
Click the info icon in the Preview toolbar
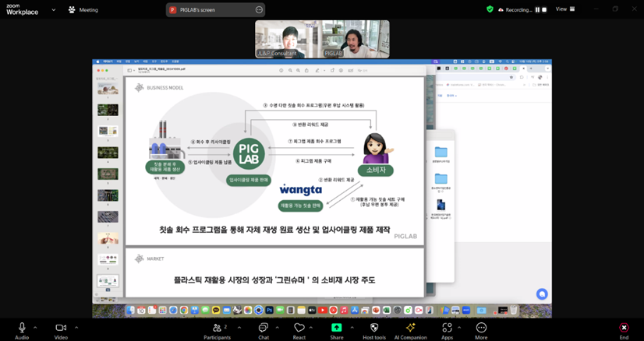281,71
